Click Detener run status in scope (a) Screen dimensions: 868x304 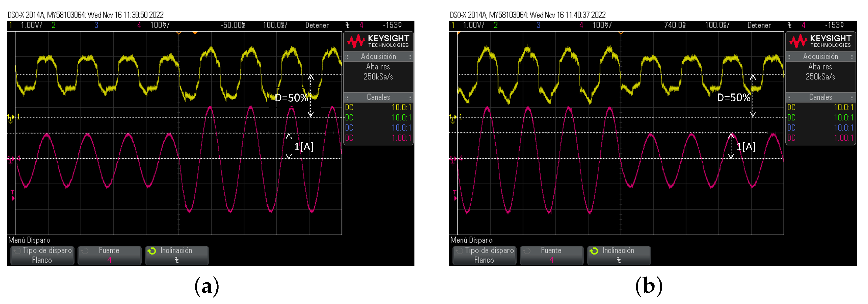(317, 25)
